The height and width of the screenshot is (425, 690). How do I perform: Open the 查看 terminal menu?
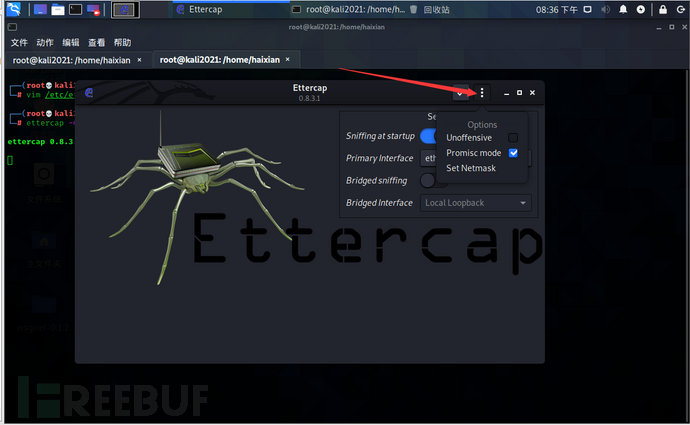pyautogui.click(x=96, y=43)
